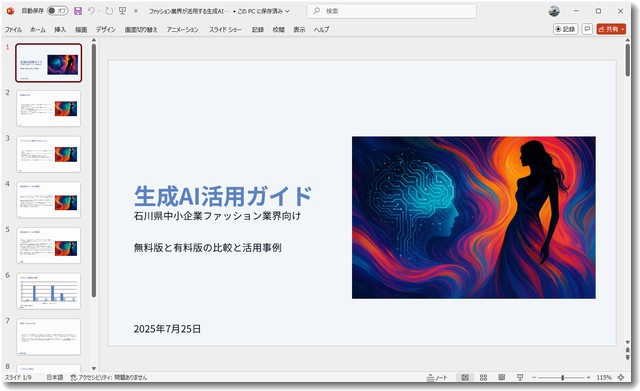Screen dimensions: 640x391
Task: Switch to the 描画 tab
Action: (81, 29)
